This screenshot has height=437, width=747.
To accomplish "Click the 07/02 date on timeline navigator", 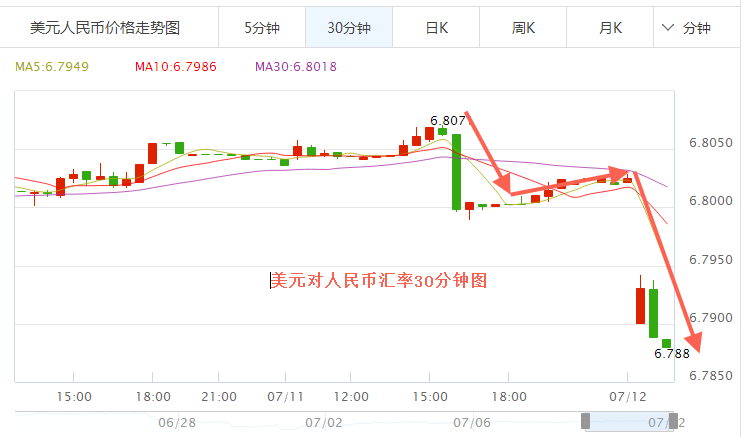I will tap(323, 423).
